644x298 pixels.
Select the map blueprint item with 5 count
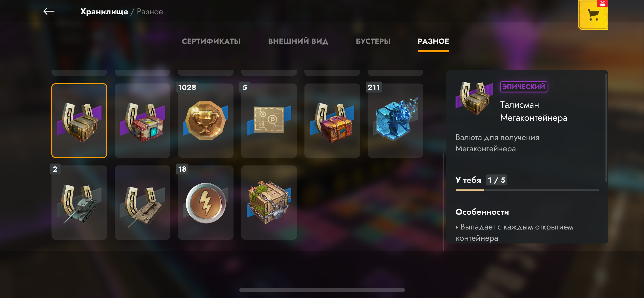(269, 120)
